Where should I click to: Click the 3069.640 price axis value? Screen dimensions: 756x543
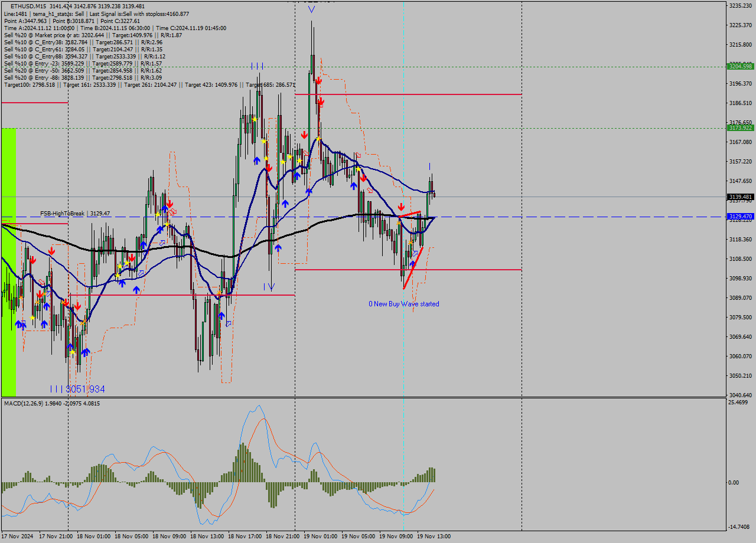[x=741, y=336]
